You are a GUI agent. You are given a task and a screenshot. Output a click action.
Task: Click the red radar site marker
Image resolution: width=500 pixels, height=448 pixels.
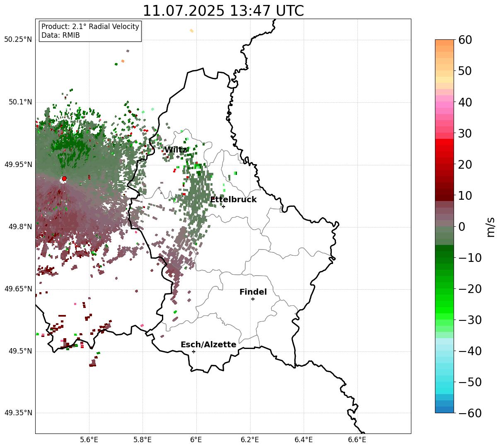coord(64,179)
